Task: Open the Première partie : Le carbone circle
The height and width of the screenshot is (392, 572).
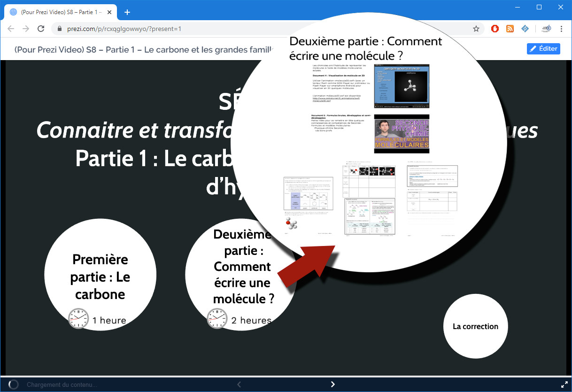Action: 100,276
